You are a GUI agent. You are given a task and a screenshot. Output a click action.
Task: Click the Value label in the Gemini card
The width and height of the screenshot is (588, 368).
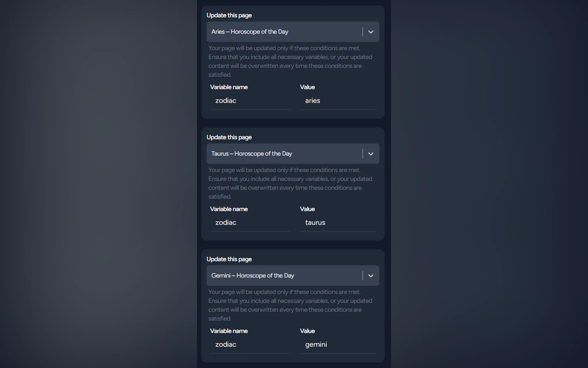(307, 331)
